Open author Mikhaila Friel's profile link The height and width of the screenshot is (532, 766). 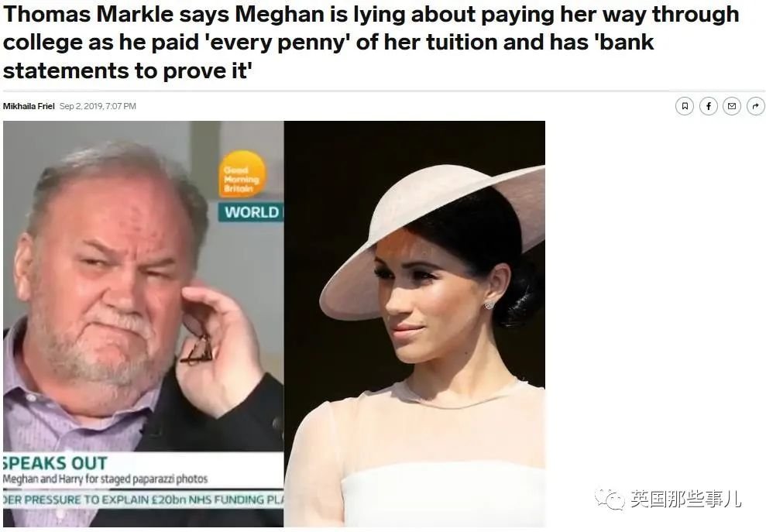click(29, 106)
